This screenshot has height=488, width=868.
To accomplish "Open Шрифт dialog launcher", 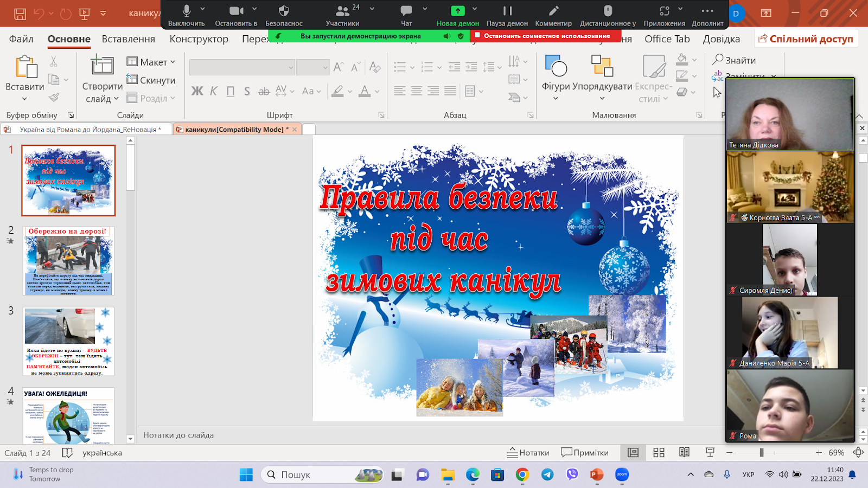I will point(381,115).
